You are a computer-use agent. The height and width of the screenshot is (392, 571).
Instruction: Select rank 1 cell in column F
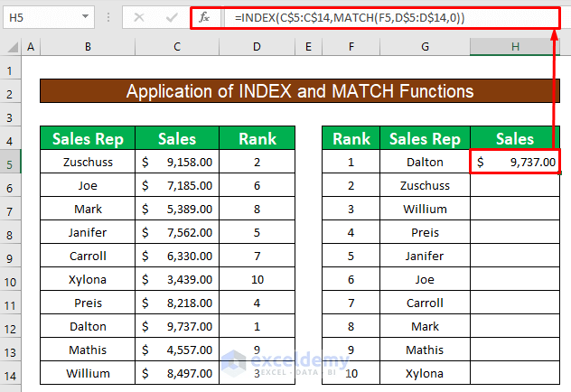point(351,162)
